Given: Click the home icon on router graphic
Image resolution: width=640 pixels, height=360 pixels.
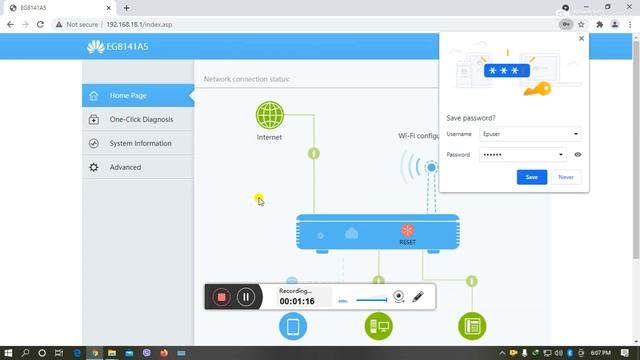Looking at the screenshot, I should click(x=351, y=233).
